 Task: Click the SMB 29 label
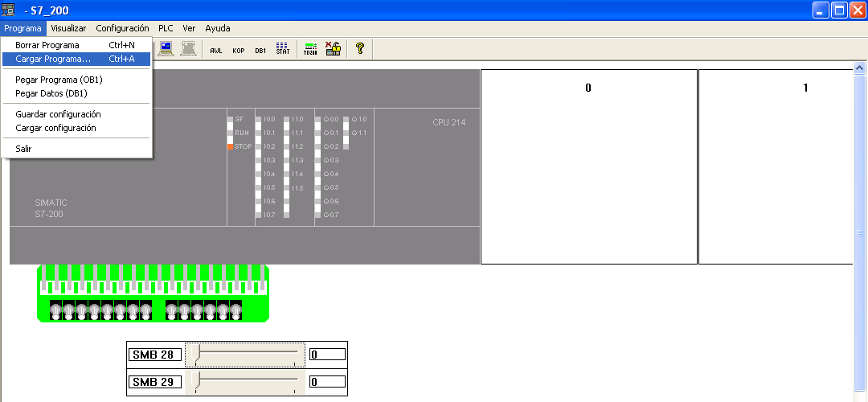coord(155,382)
